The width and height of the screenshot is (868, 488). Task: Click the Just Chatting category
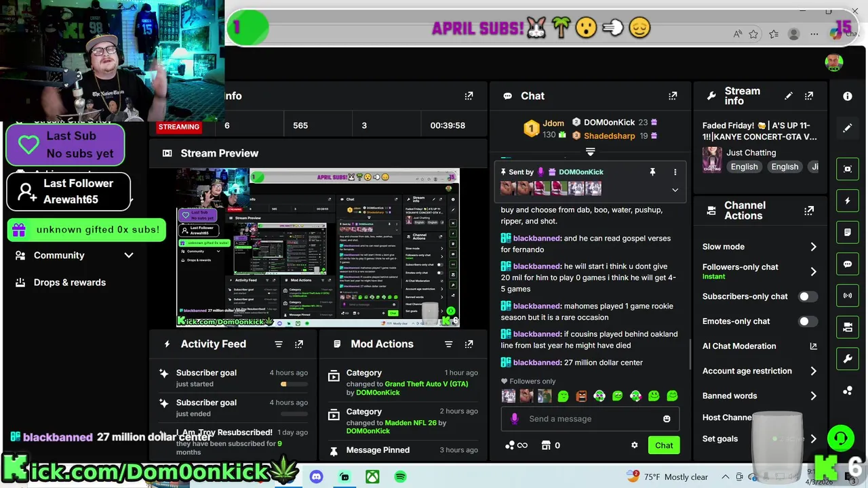(751, 152)
